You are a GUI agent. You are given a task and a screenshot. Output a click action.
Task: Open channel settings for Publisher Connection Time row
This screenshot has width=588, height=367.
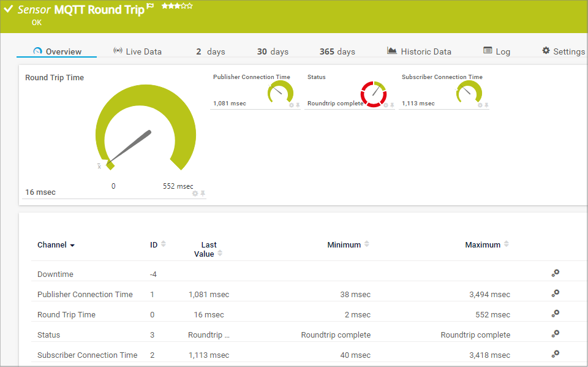click(555, 293)
